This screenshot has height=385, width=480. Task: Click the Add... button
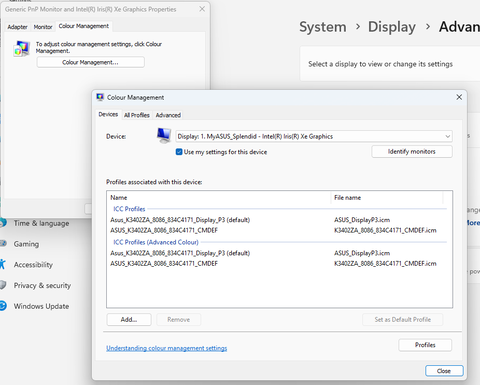pyautogui.click(x=129, y=319)
